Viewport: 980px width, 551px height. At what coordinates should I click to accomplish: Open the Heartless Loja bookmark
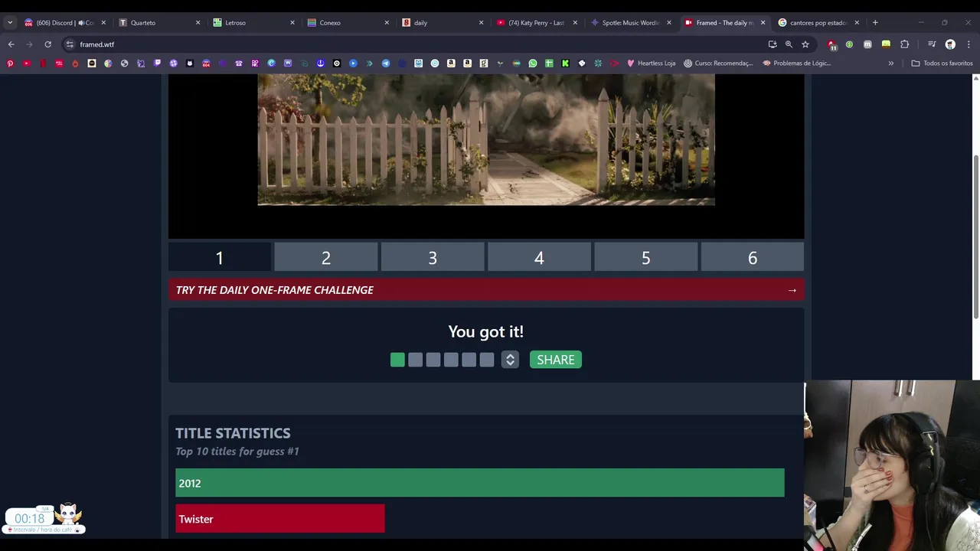(x=651, y=64)
